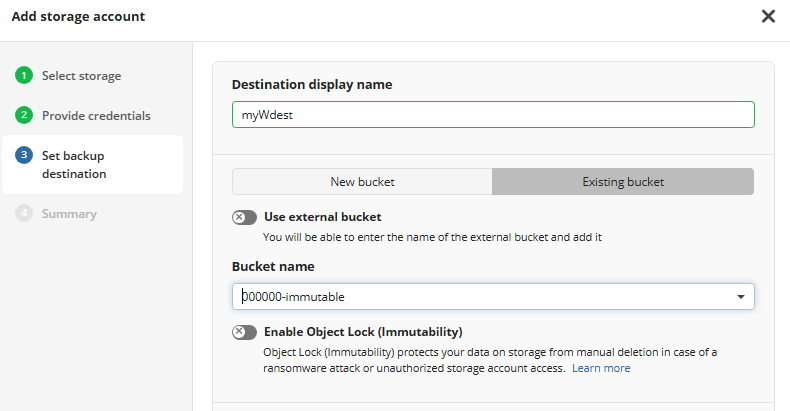Click the Set backup destination step
The height and width of the screenshot is (411, 790).
[x=74, y=165]
